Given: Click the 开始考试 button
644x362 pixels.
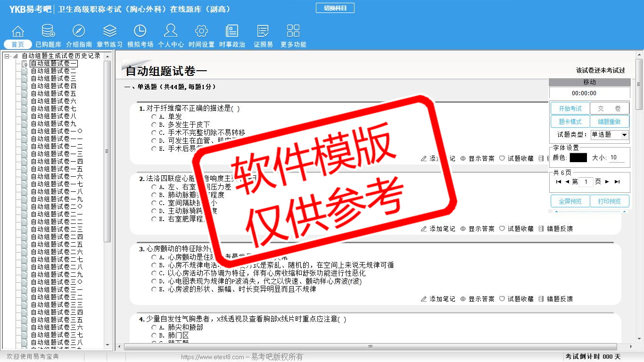Looking at the screenshot, I should coord(570,108).
